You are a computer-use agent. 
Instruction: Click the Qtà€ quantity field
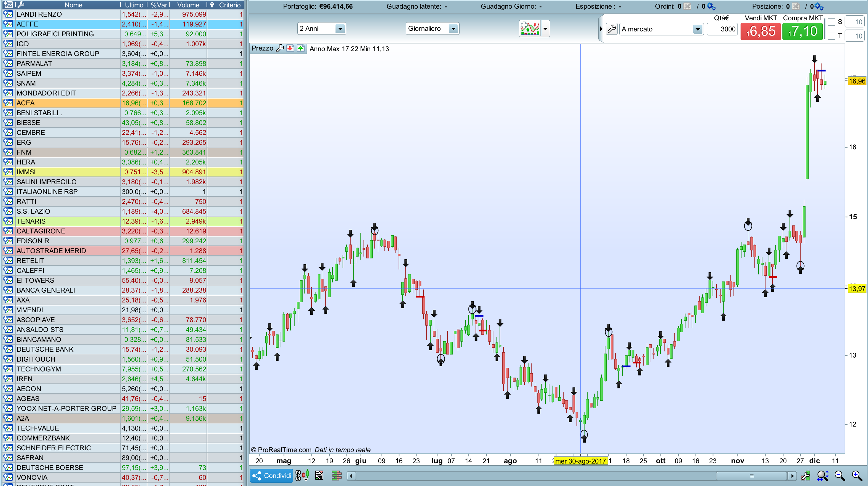pos(722,29)
